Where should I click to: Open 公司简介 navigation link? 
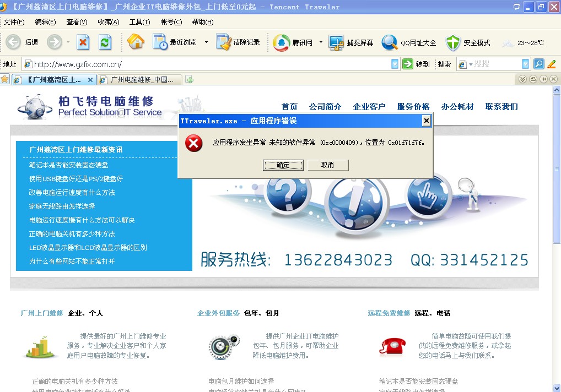click(x=325, y=106)
